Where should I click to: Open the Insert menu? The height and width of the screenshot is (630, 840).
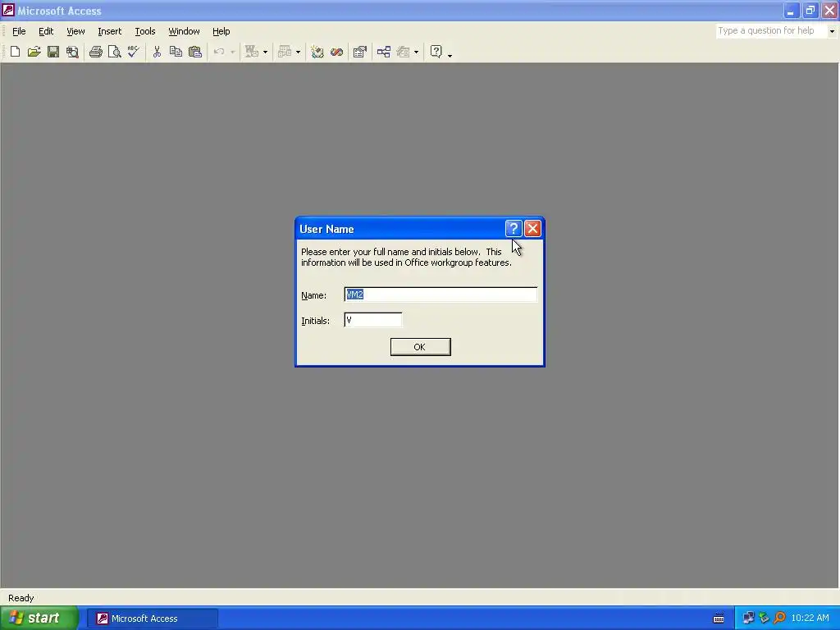109,31
